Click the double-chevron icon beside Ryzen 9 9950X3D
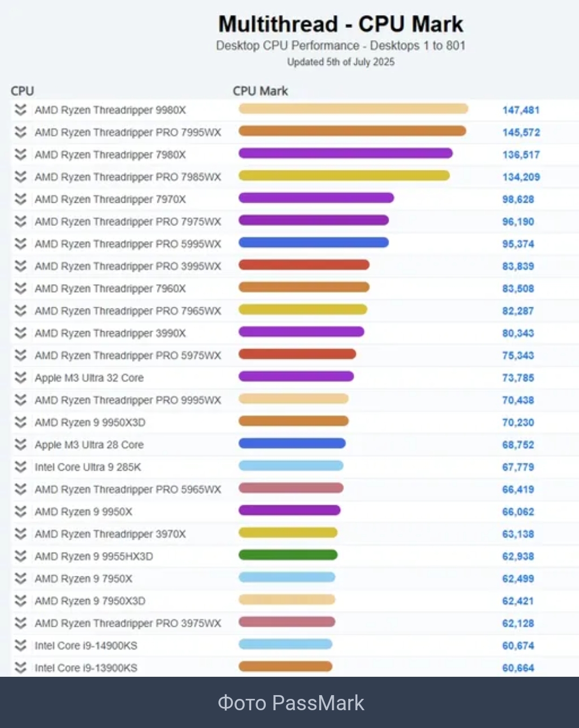Image resolution: width=579 pixels, height=728 pixels. 20,422
